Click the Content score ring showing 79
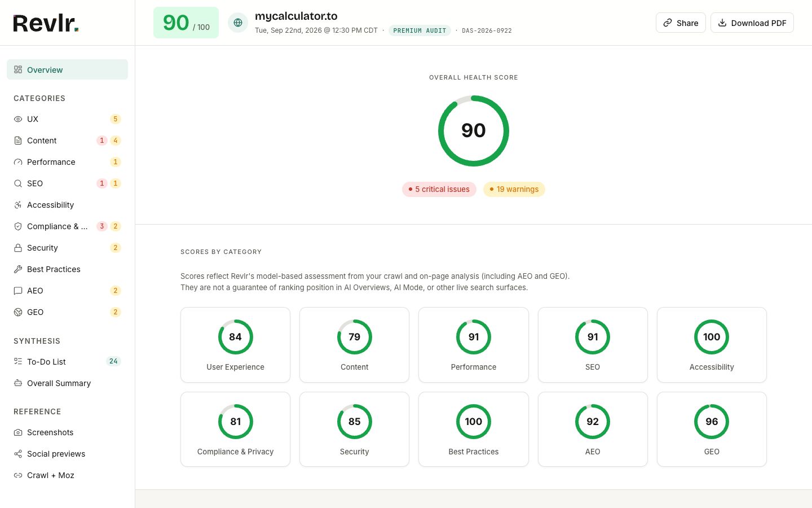The image size is (812, 508). pyautogui.click(x=355, y=337)
